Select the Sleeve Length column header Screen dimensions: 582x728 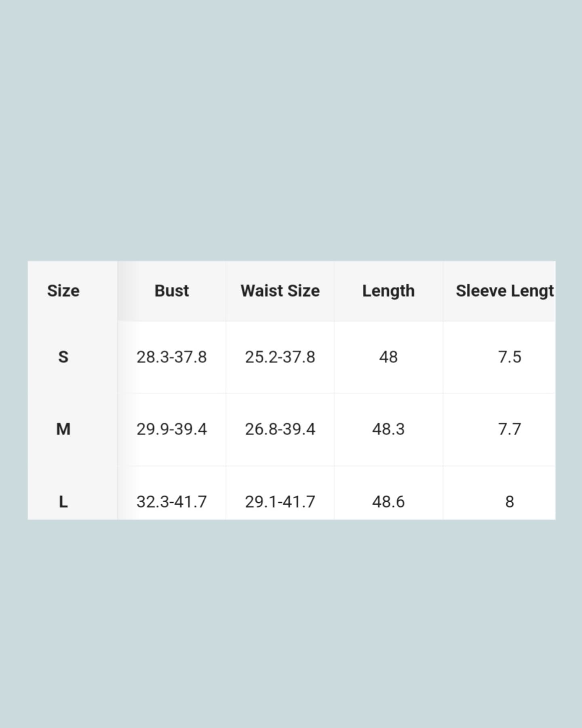point(504,291)
